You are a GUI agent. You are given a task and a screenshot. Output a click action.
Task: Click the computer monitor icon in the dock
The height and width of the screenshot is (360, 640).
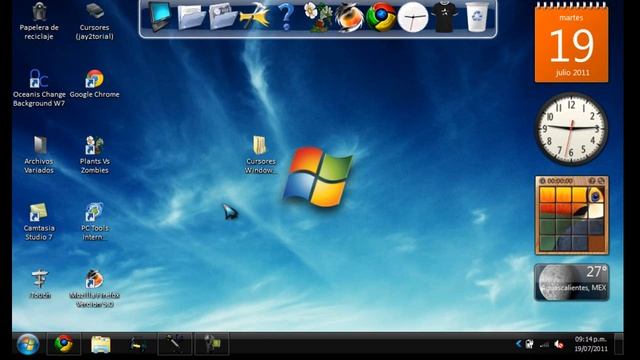coord(160,17)
